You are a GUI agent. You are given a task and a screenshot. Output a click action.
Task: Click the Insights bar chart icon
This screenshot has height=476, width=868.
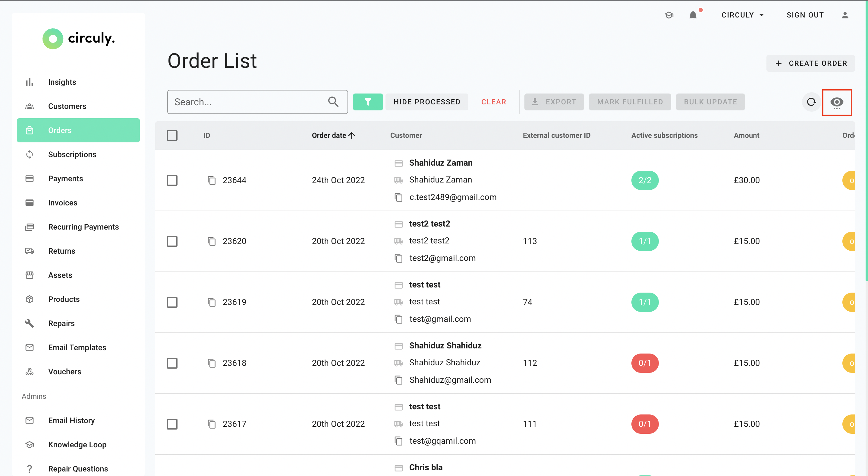(x=30, y=82)
